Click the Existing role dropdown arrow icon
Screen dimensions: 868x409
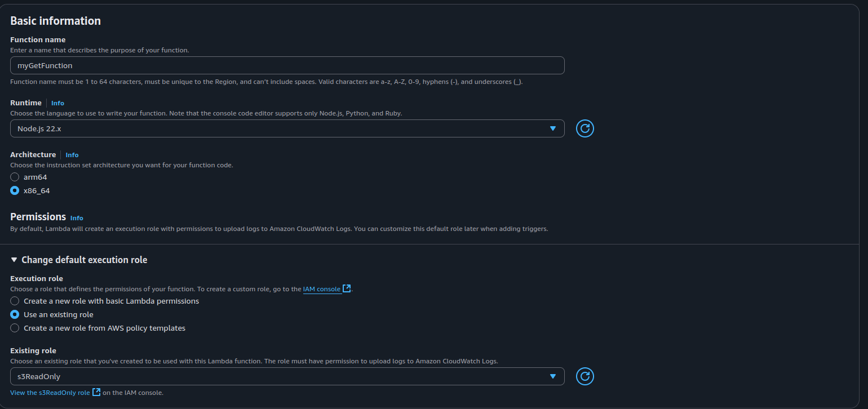(552, 376)
